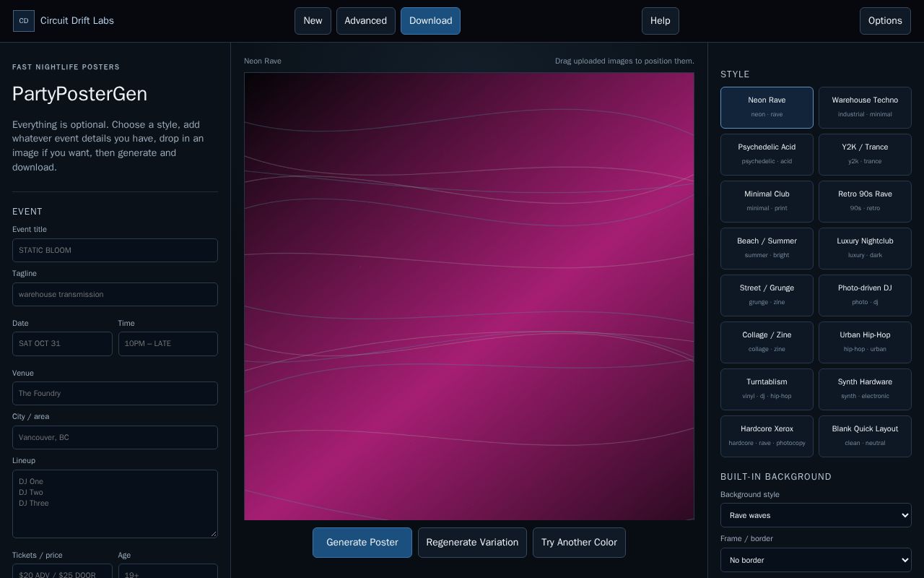This screenshot has height=578, width=924.
Task: Choose the Synth Hardware style card
Action: [865, 389]
